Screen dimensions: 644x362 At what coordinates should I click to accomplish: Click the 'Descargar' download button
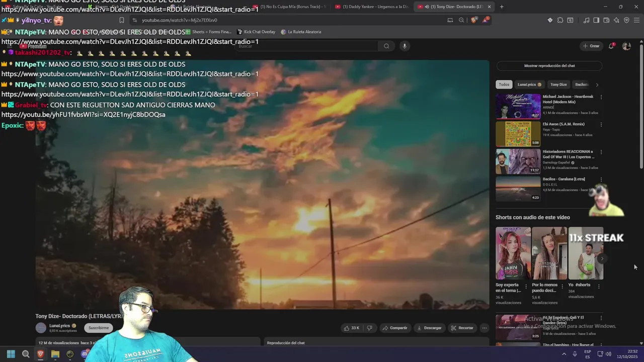[x=429, y=328]
